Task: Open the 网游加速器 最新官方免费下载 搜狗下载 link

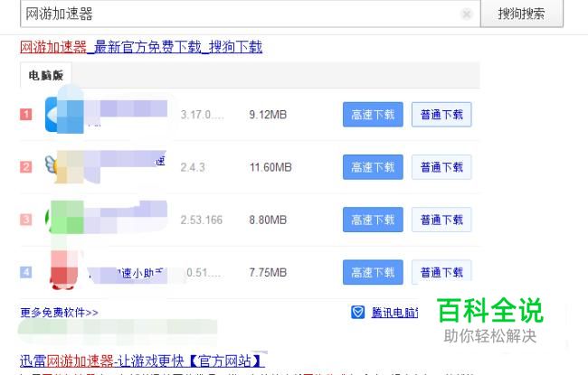Action: click(x=141, y=47)
